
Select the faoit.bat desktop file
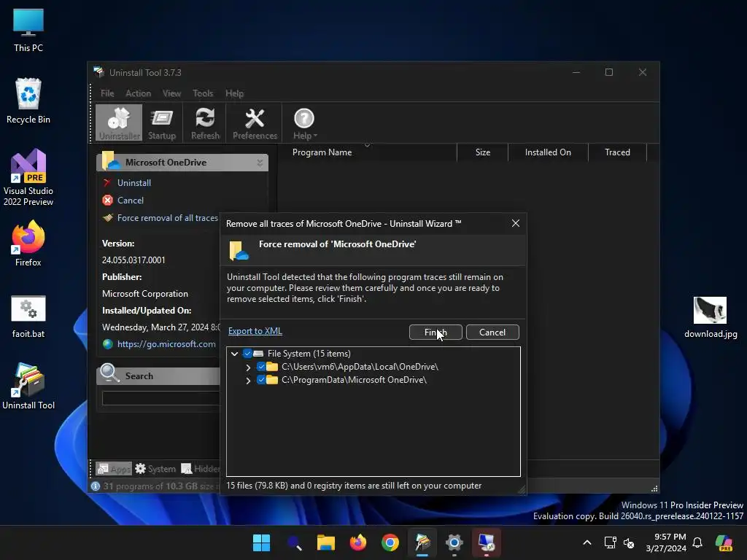tap(28, 316)
